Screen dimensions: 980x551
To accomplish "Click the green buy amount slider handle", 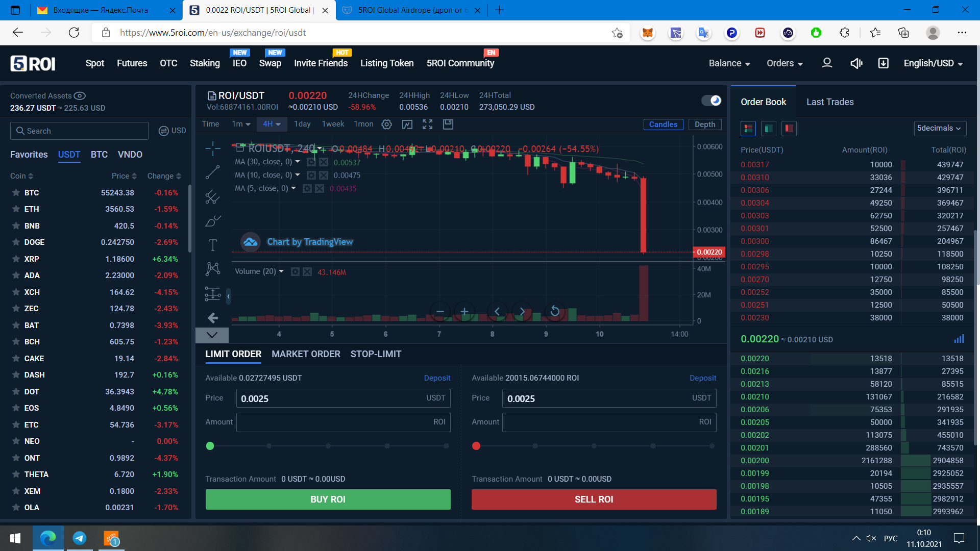I will (x=210, y=446).
